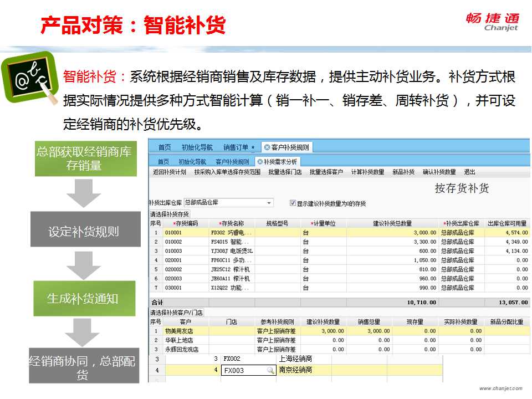Click 返回补货计划 in the toolbar

170,172
